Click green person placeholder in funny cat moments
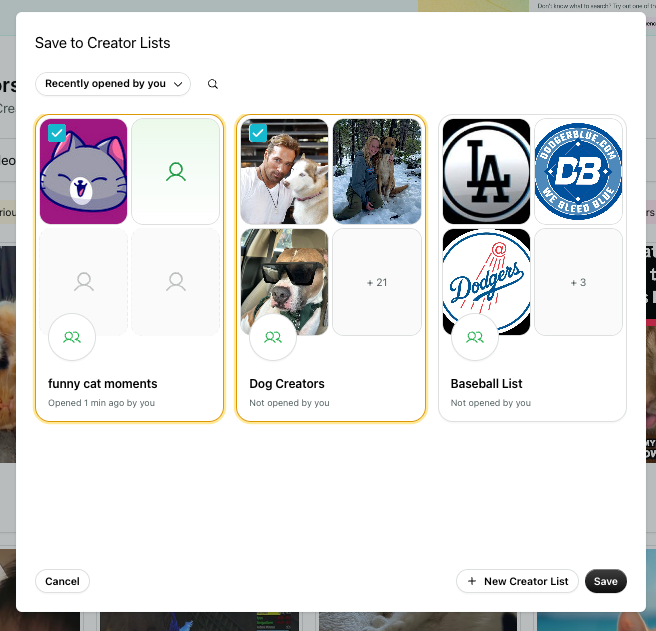The width and height of the screenshot is (656, 631). point(176,172)
